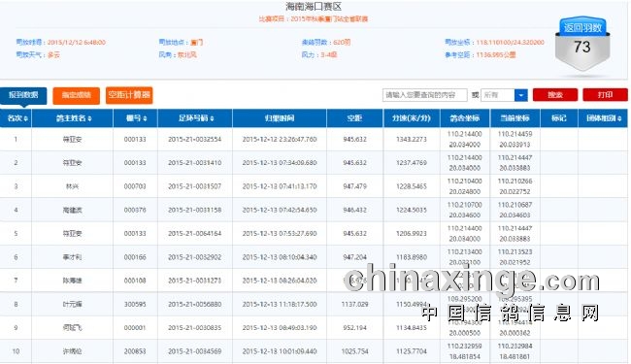Select the rank 10 row loft 200853
Image resolution: width=631 pixels, height=364 pixels.
pos(135,351)
